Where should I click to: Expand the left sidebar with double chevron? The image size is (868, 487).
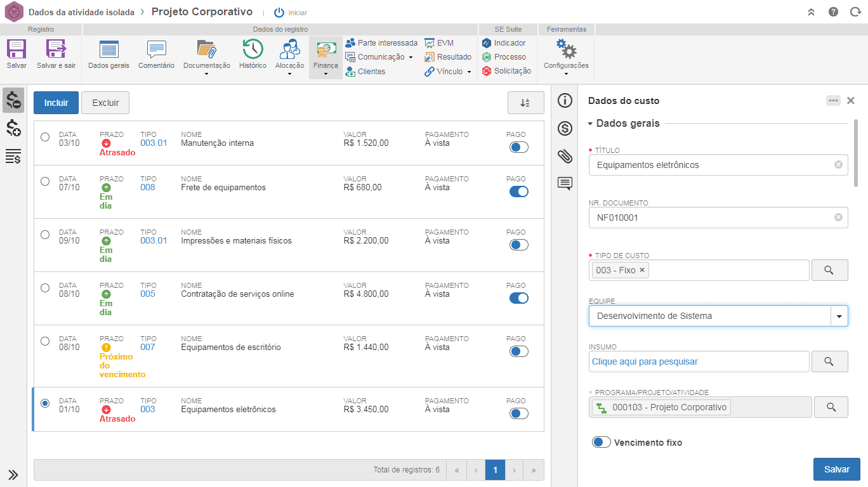tap(13, 474)
